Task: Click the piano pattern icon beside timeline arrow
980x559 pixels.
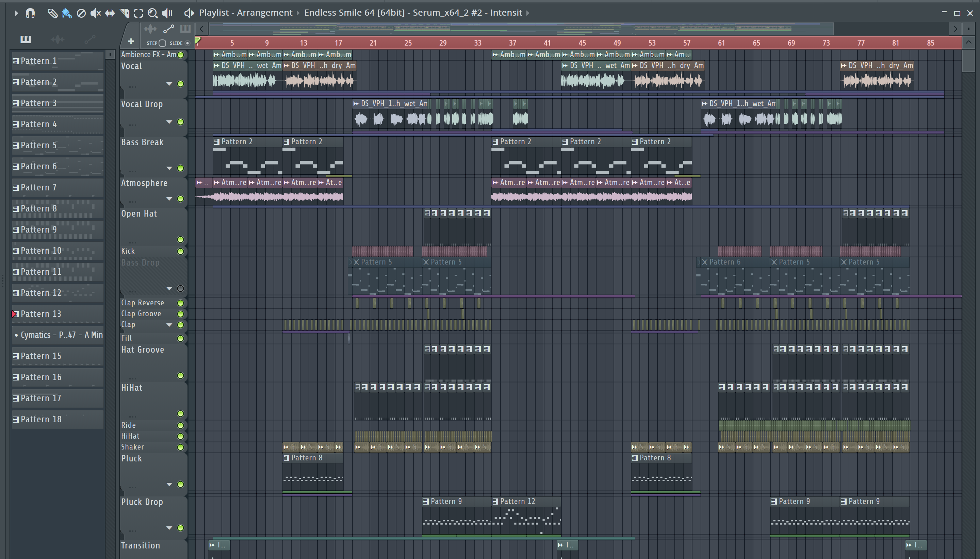Action: [x=185, y=29]
